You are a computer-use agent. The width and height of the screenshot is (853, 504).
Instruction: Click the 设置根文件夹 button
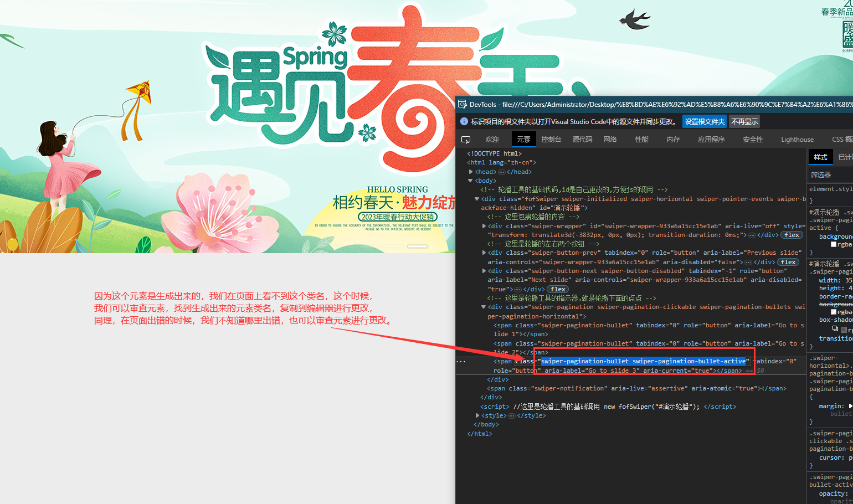(x=705, y=122)
